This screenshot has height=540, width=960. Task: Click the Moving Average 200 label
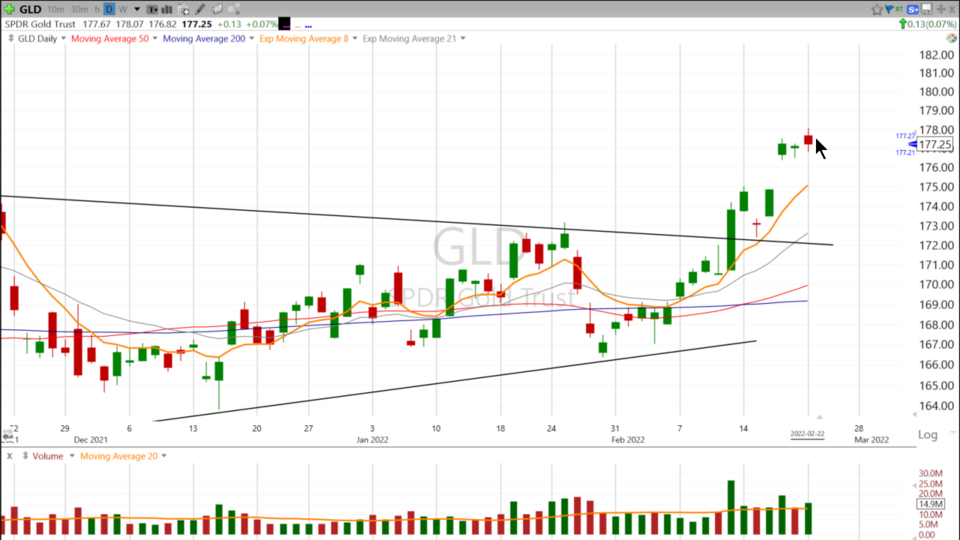coord(204,38)
